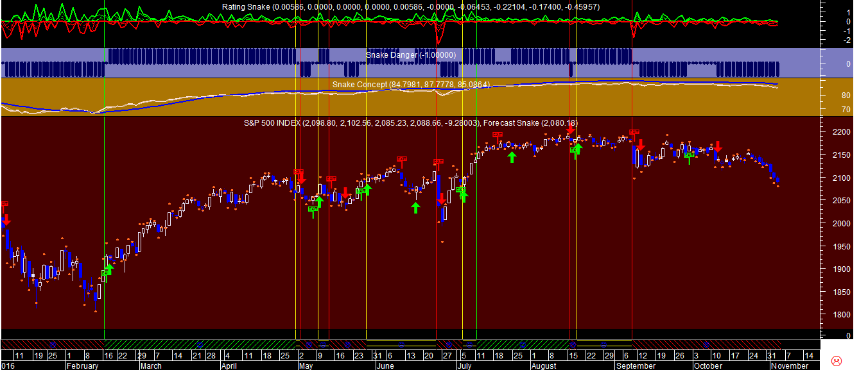Click the November month label on date axis

(x=790, y=366)
